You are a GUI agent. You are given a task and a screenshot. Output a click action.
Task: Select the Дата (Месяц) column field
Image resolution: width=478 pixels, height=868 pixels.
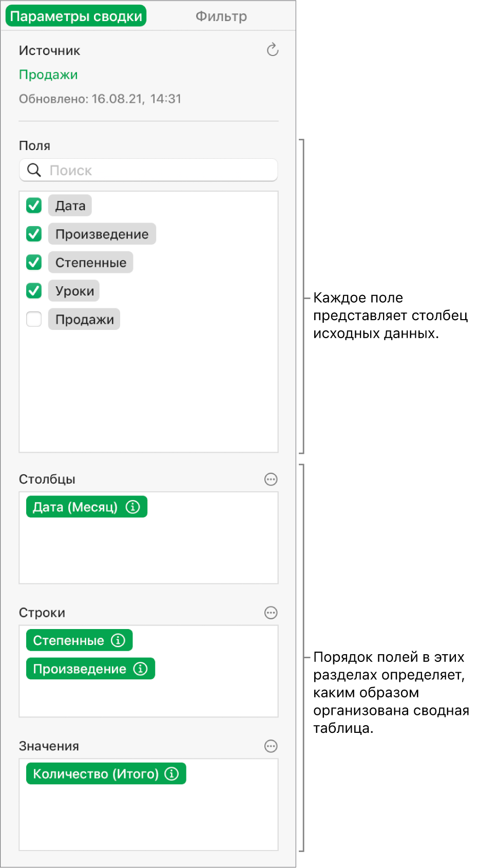click(x=87, y=507)
